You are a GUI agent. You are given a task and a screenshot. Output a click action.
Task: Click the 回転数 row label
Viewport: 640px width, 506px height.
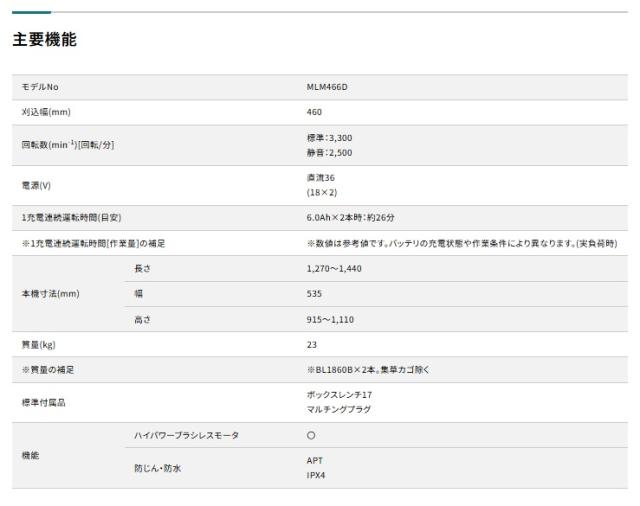click(x=68, y=145)
